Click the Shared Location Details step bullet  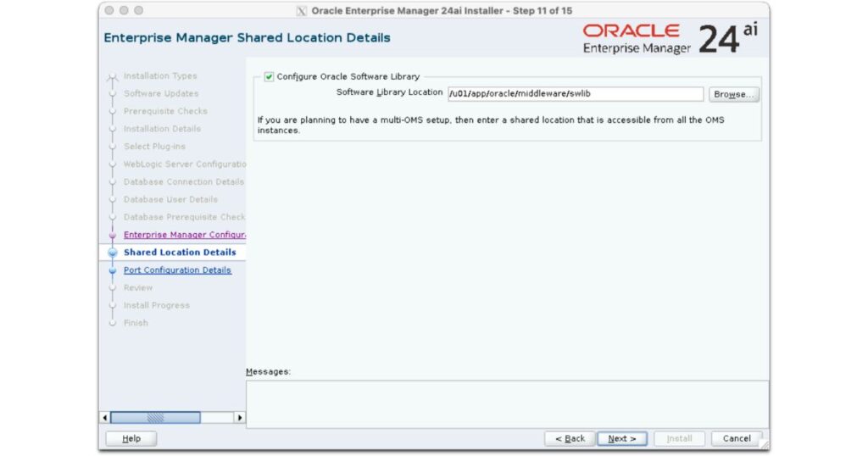113,253
